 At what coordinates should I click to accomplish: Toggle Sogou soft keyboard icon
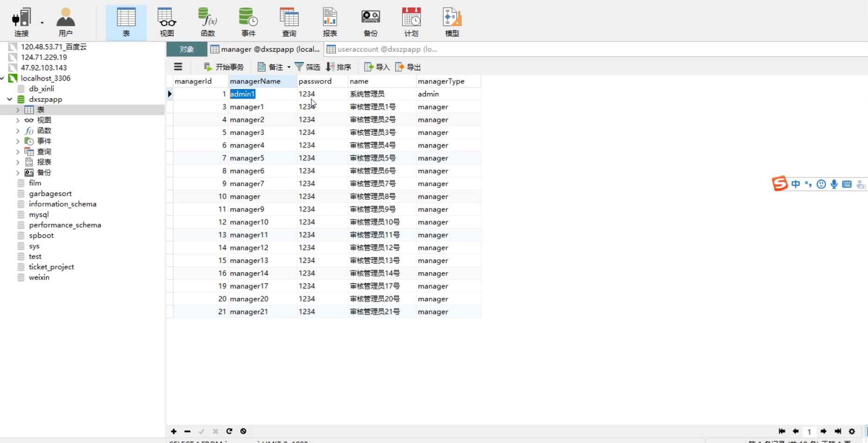(x=847, y=184)
